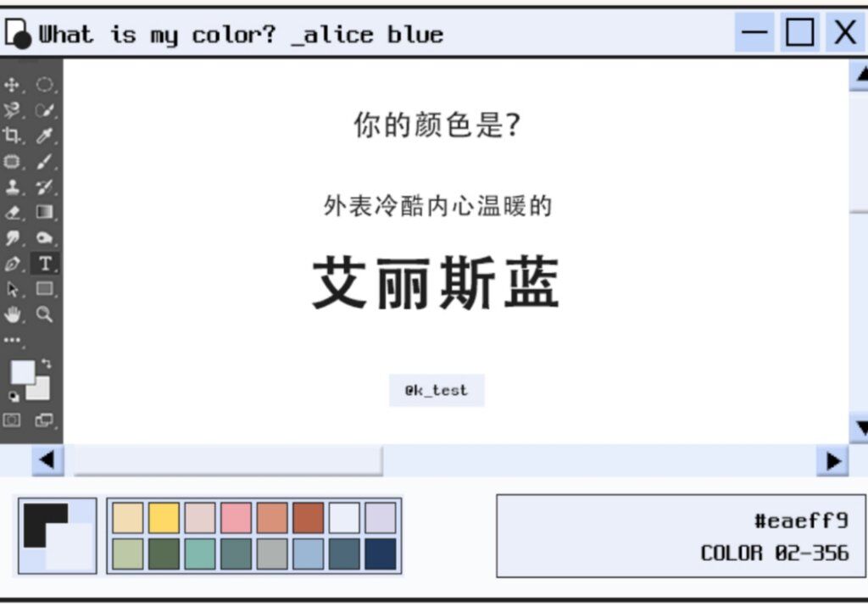Select the Zoom magnifier tool

44,314
